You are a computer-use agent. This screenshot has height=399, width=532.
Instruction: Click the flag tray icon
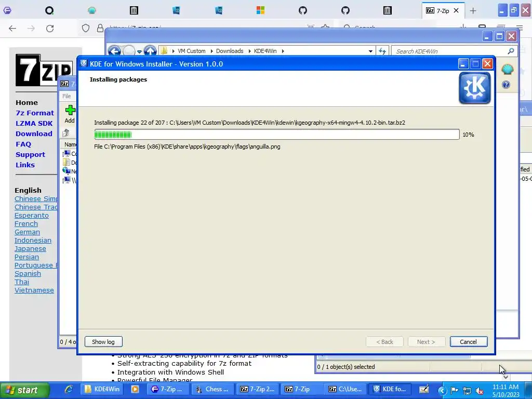(454, 391)
